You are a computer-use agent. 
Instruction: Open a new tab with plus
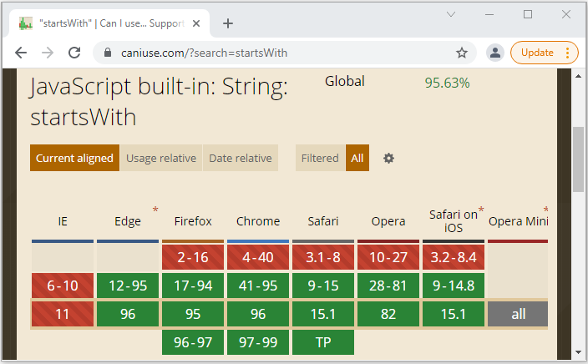point(228,23)
